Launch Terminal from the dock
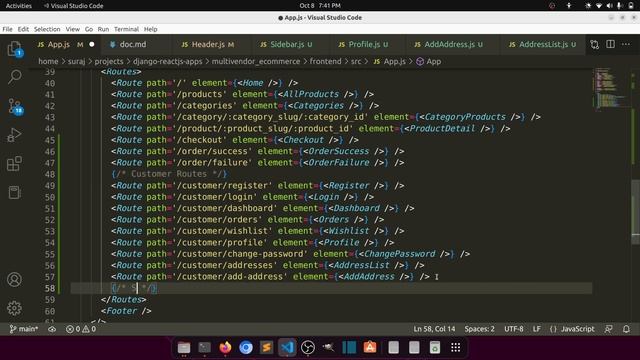The width and height of the screenshot is (640, 360). click(204, 347)
